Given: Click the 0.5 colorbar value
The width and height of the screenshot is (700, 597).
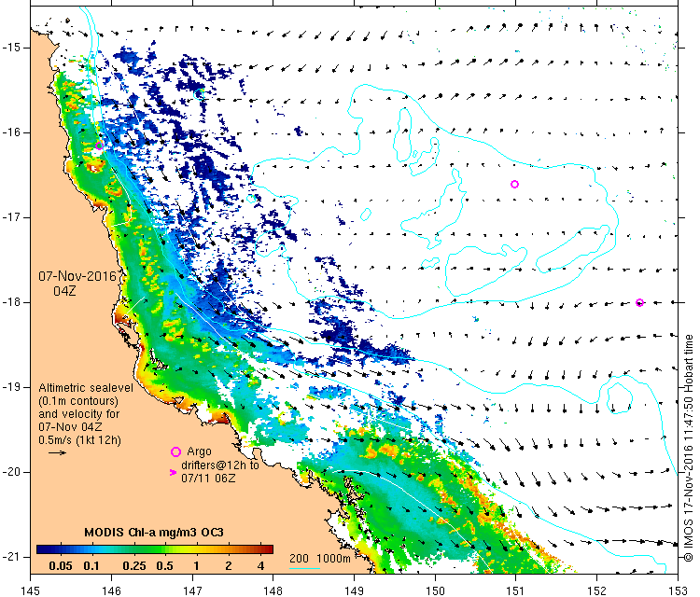Looking at the screenshot, I should coord(164,566).
